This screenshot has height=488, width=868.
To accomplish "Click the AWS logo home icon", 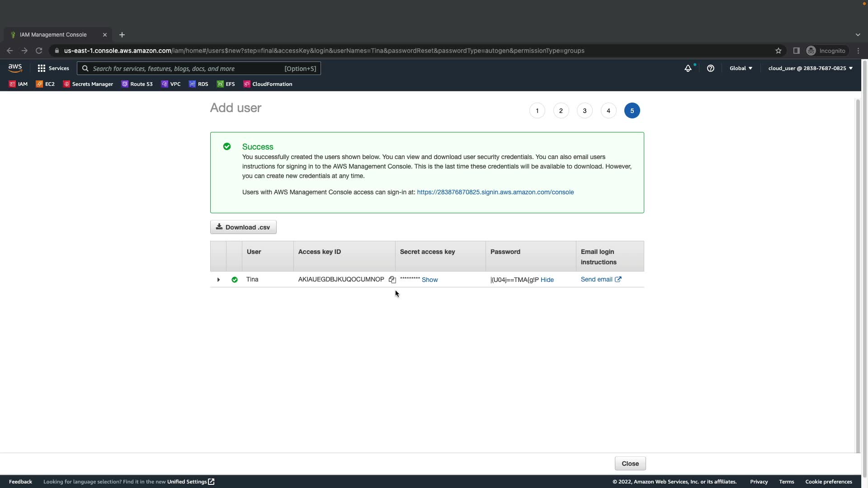I will pos(15,68).
